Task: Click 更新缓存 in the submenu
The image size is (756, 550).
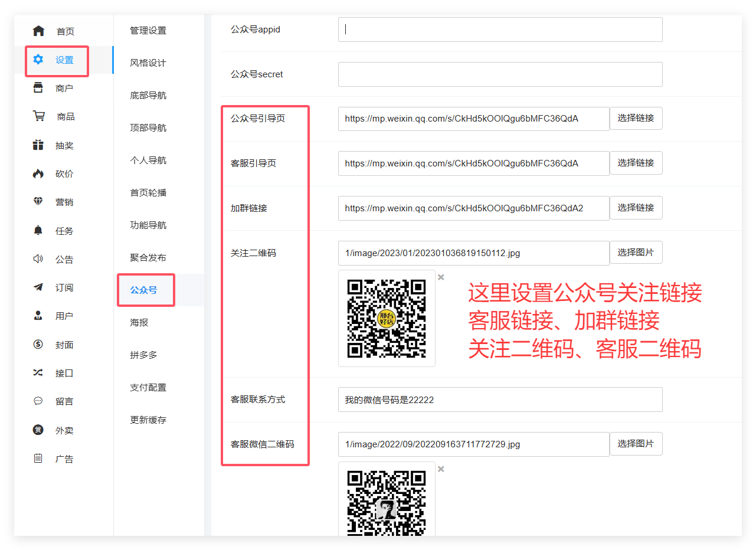Action: click(148, 420)
